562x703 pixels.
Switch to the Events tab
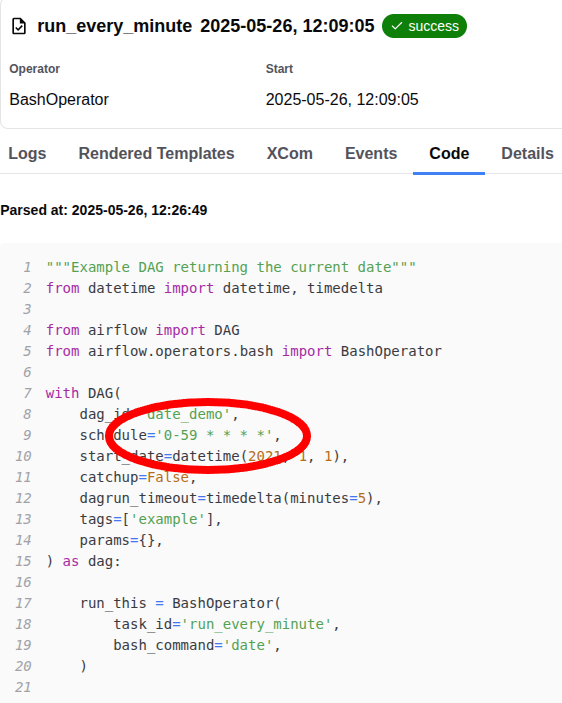[x=371, y=154]
